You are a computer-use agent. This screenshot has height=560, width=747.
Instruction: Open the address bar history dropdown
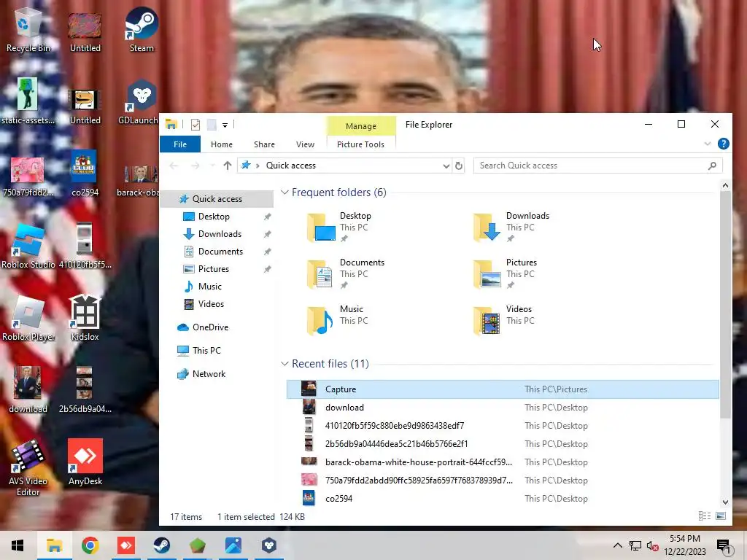coord(446,166)
